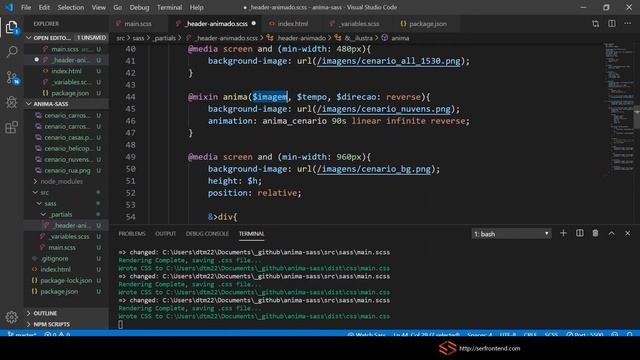
Task: Click line number 44 in gutter
Action: click(130, 97)
